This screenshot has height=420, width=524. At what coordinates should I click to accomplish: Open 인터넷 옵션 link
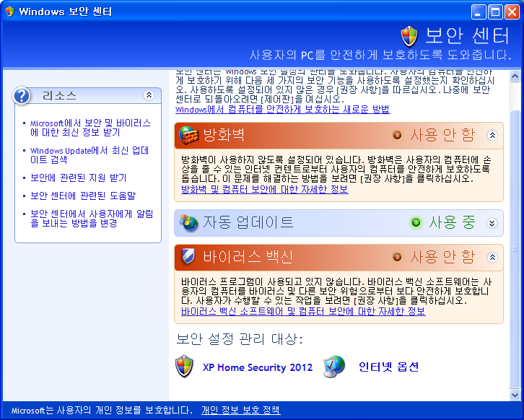pyautogui.click(x=388, y=367)
